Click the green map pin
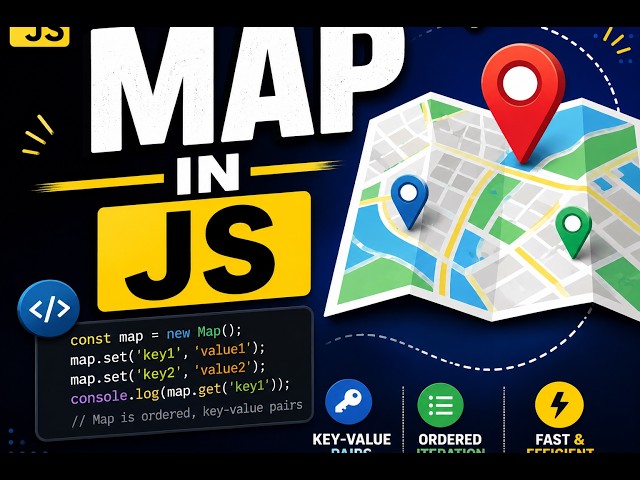 [x=573, y=231]
